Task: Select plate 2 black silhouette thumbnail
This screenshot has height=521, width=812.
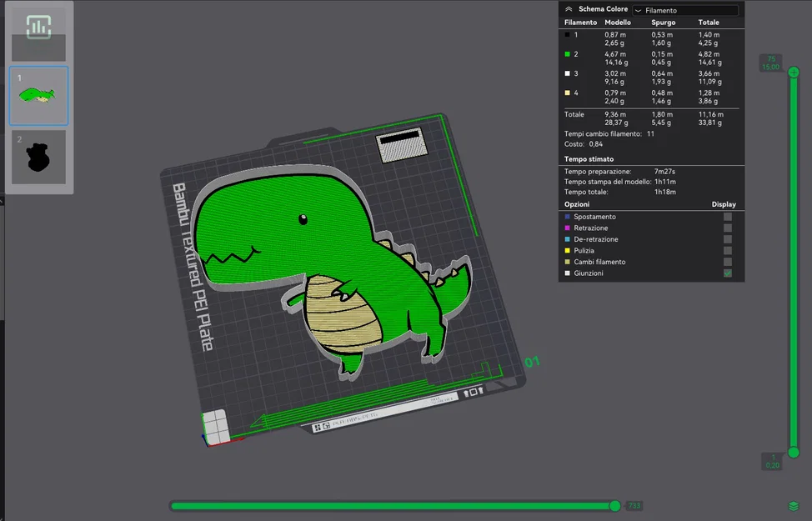Action: point(39,158)
